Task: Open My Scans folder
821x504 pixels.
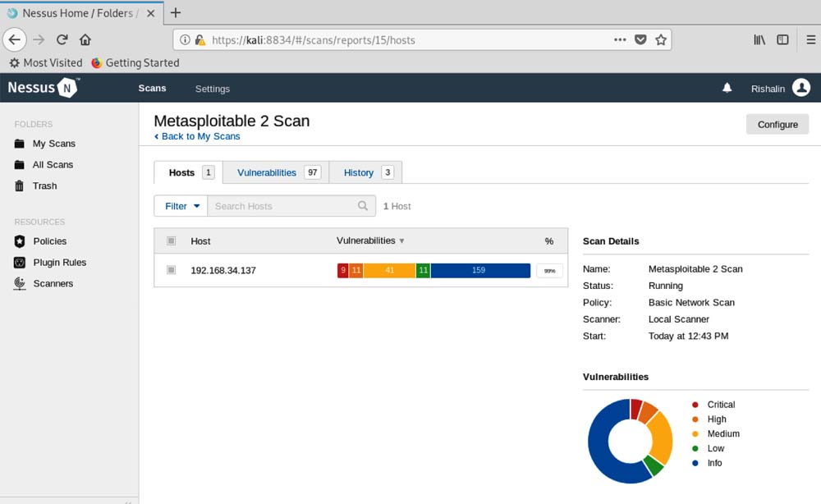Action: 45,144
